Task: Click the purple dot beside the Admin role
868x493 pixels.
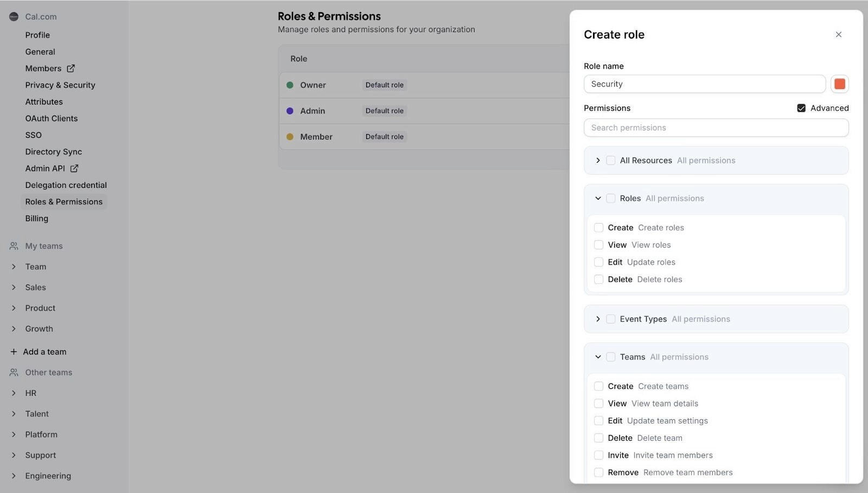Action: click(289, 111)
